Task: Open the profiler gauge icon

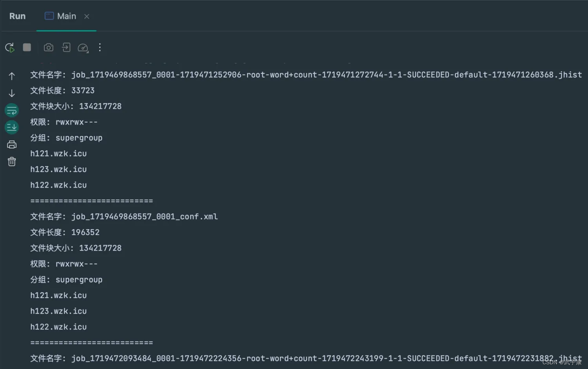Action: [83, 48]
